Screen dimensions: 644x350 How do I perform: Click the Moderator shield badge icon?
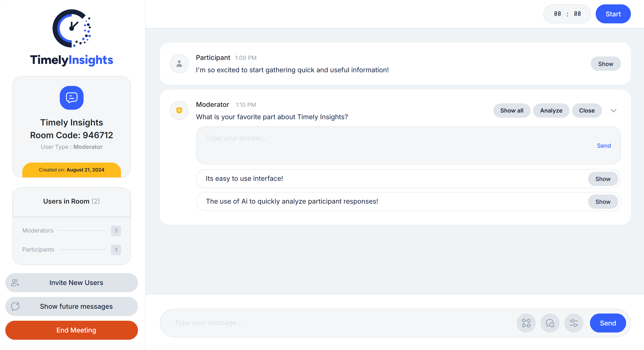click(179, 110)
